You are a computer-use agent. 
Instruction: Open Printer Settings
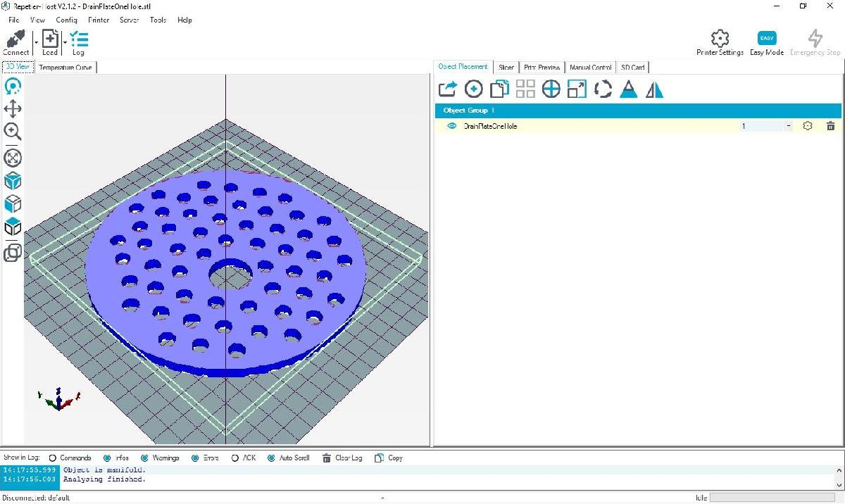(x=720, y=43)
